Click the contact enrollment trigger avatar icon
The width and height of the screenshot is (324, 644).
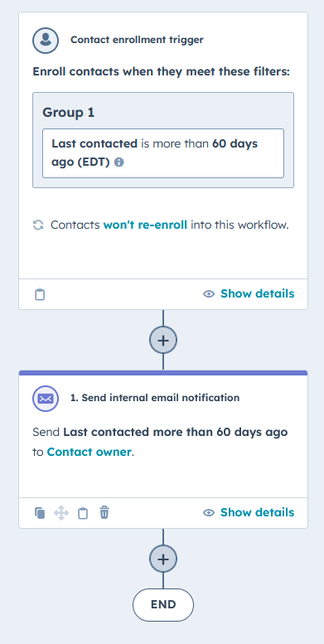(46, 41)
